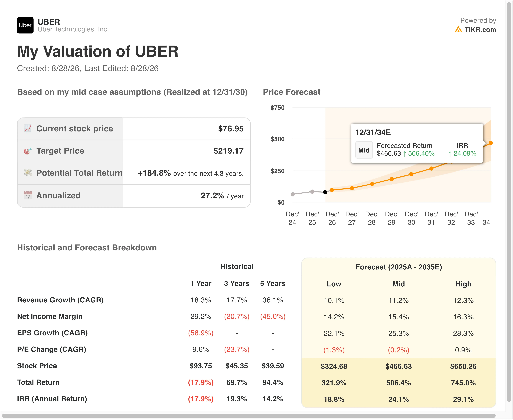Click the money icon beside Potential Total Return
Screen dimensions: 513x420
(28, 173)
